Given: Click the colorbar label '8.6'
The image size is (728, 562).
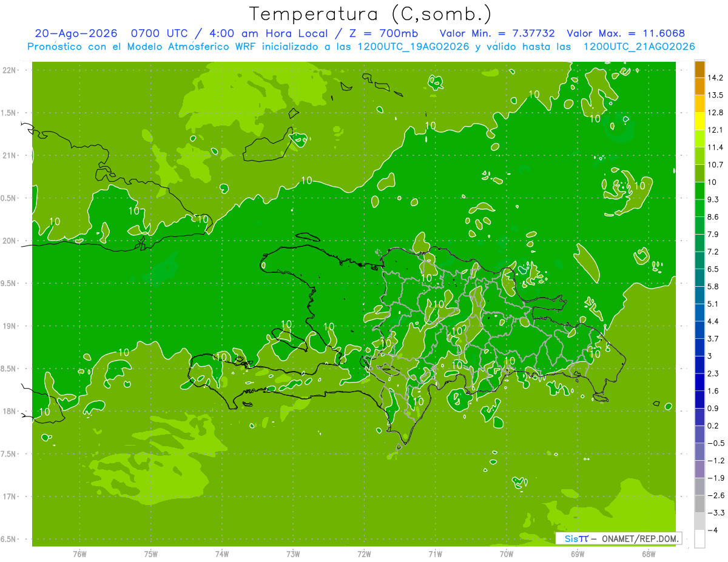Looking at the screenshot, I should pos(714,217).
